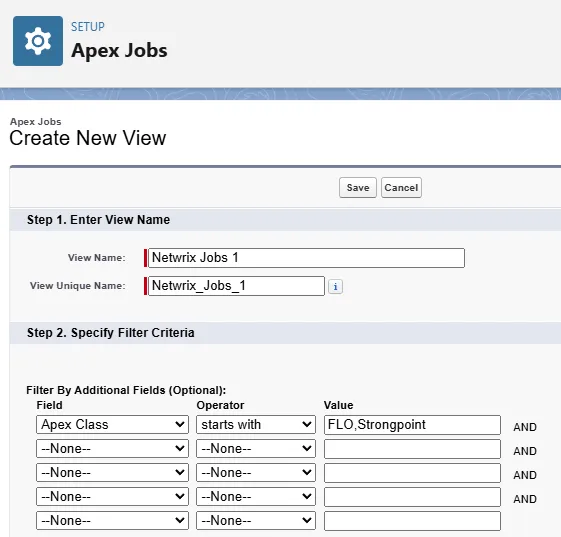Viewport: 561px width, 537px height.
Task: Open the fourth row Field dropdown
Action: 112,497
